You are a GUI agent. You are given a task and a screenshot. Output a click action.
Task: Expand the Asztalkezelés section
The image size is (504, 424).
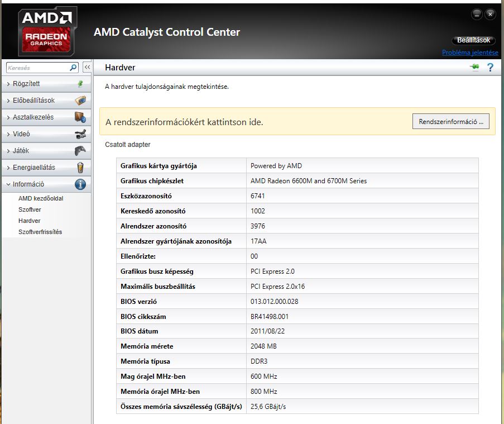tap(46, 117)
